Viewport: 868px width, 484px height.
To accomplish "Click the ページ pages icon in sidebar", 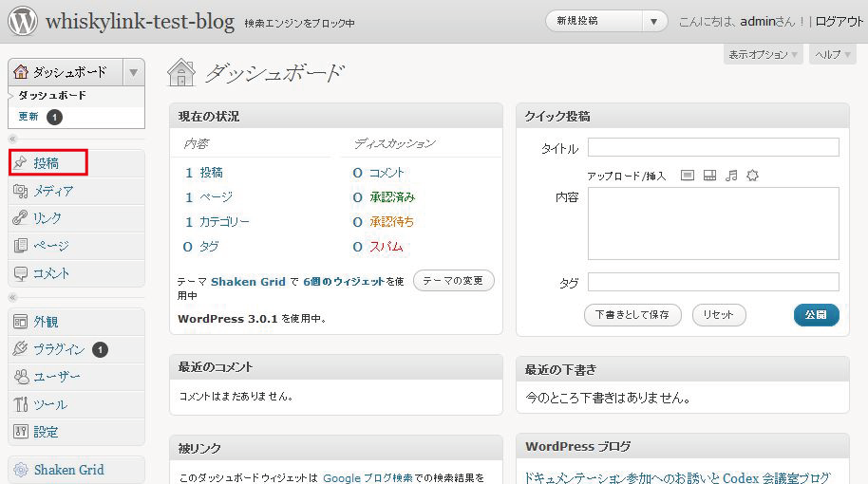I will pyautogui.click(x=21, y=245).
